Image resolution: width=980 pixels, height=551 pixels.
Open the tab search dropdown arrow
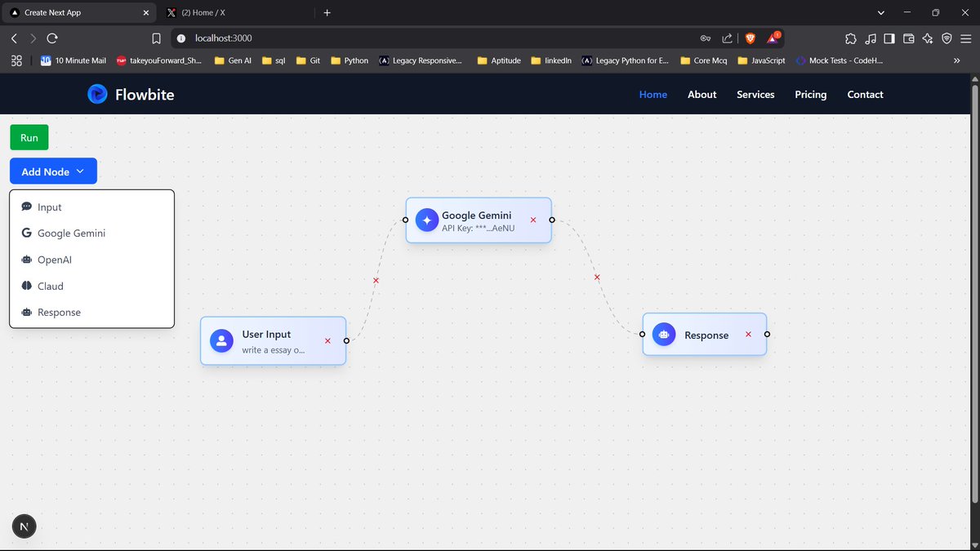click(880, 12)
